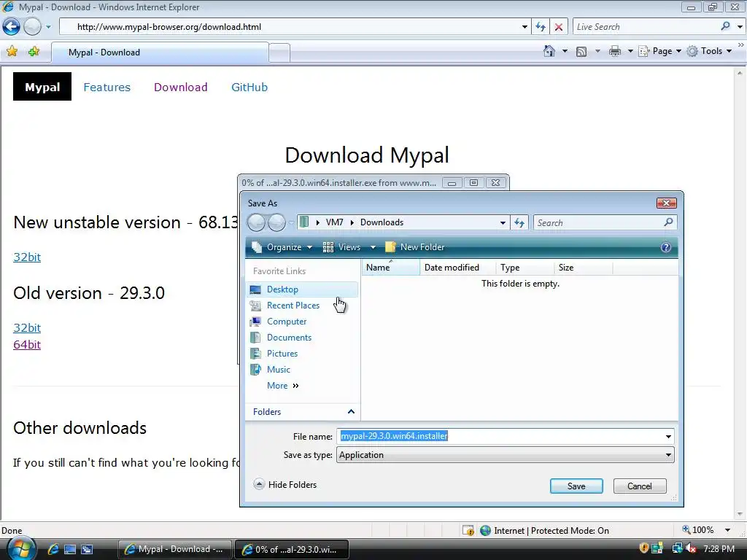Viewport: 747px width, 560px height.
Task: Go back with IE back arrow
Action: [12, 27]
